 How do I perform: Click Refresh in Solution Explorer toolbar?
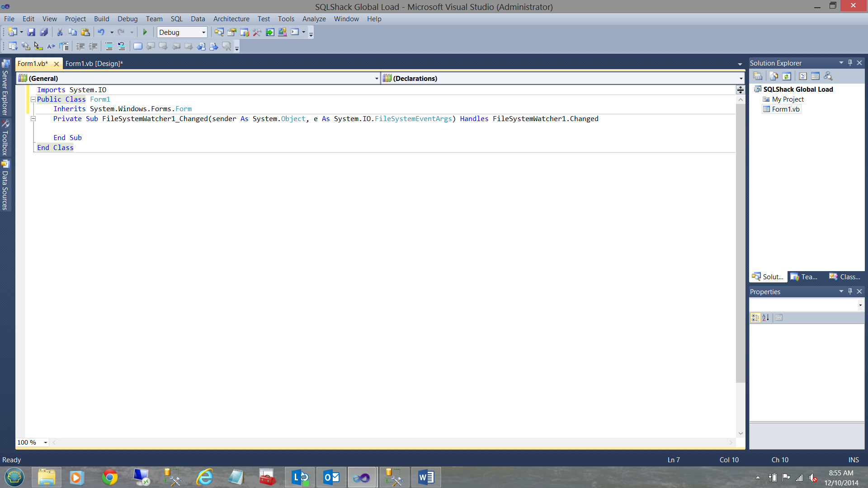[x=787, y=76]
